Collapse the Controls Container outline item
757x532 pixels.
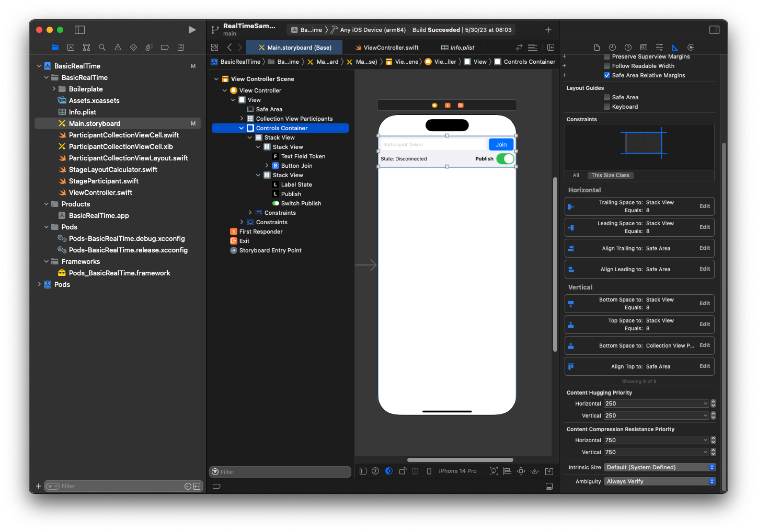pos(242,128)
